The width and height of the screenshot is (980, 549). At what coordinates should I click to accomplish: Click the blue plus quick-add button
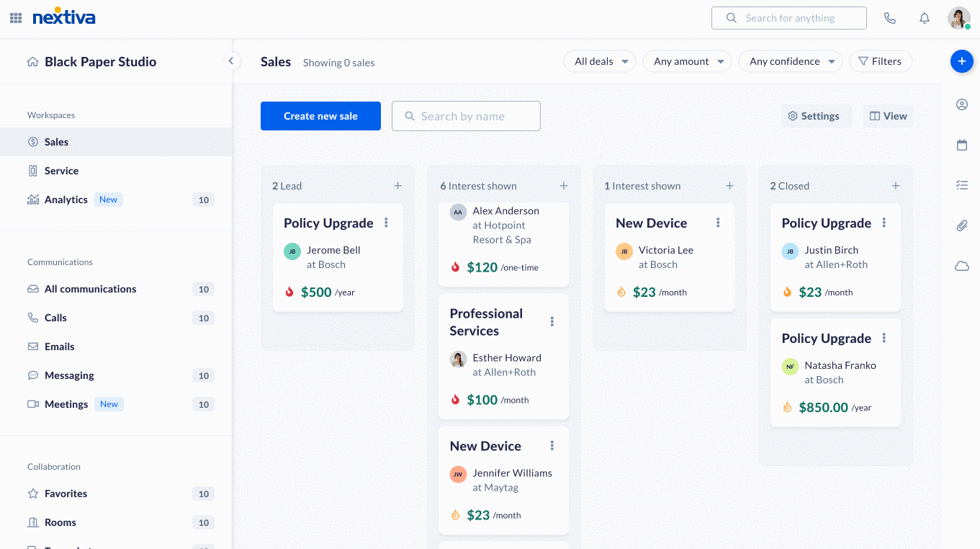[961, 61]
